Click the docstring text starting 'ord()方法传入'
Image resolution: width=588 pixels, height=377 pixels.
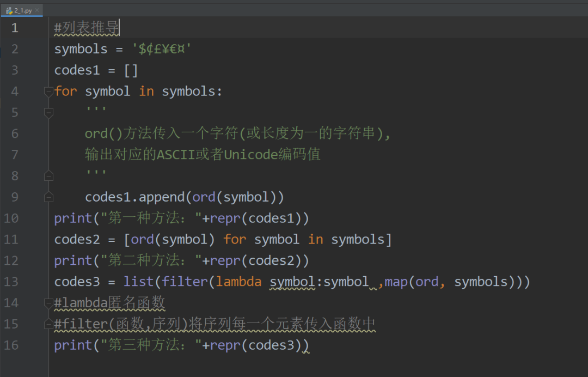(x=238, y=133)
